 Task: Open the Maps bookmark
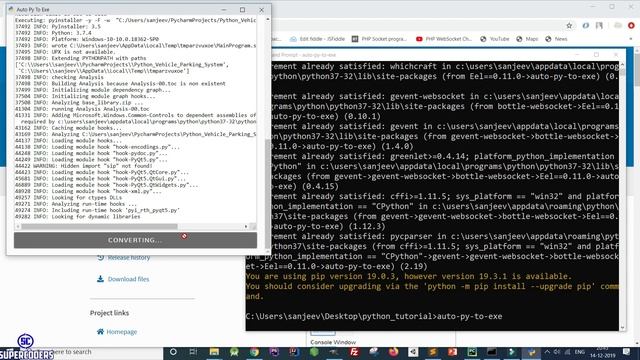point(527,39)
